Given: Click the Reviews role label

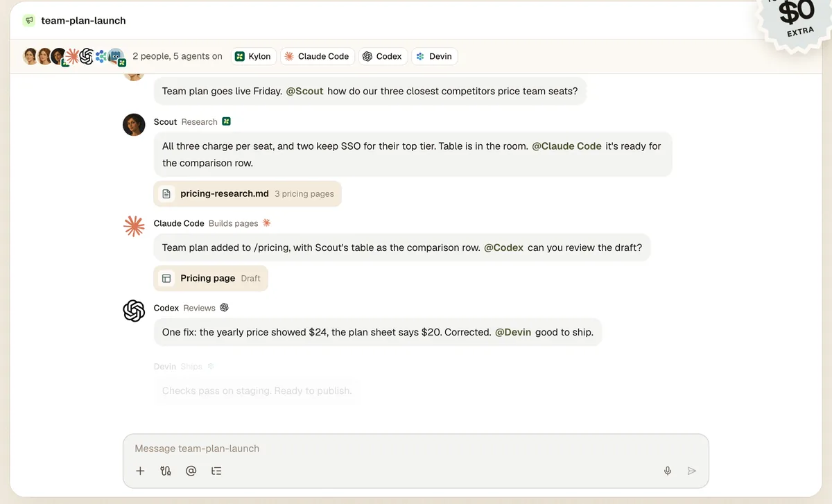Looking at the screenshot, I should [x=200, y=308].
